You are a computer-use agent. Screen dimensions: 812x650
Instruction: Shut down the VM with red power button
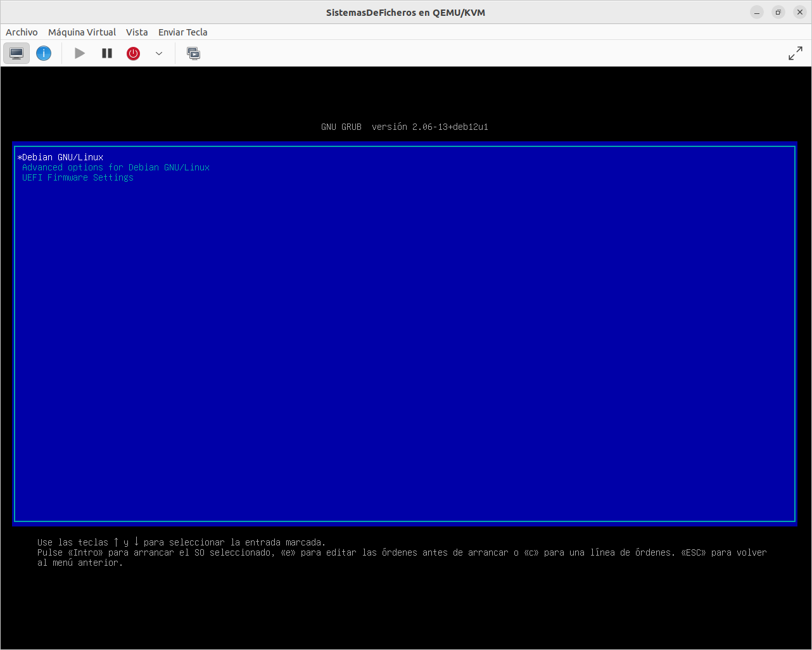point(133,54)
